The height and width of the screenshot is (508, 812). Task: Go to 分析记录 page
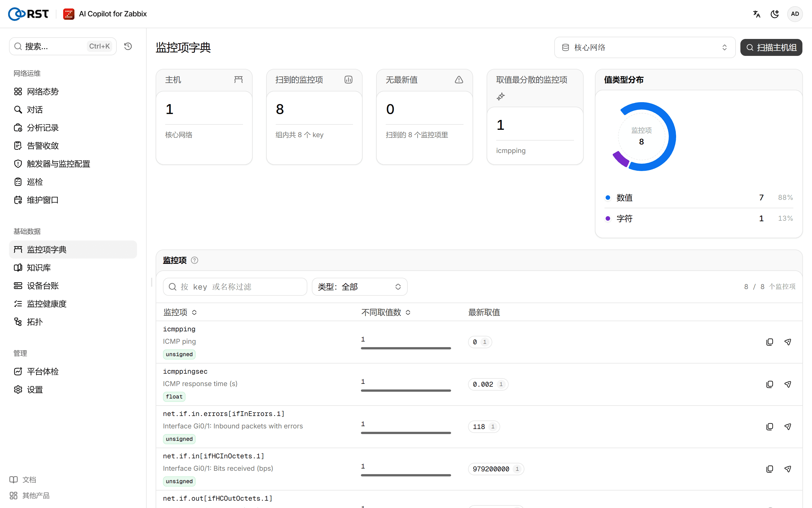point(73,128)
